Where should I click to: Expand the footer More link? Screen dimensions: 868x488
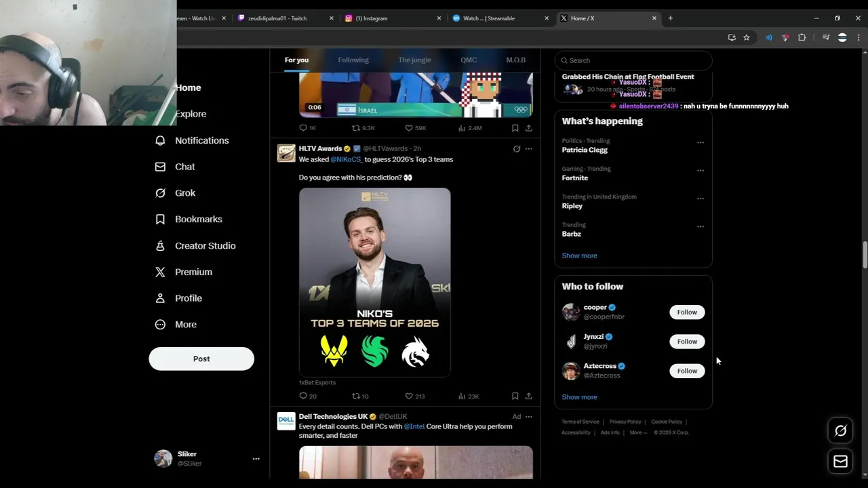coord(638,432)
